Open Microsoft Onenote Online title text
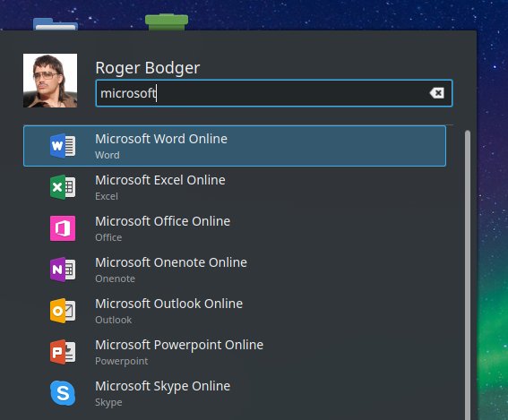508x420 pixels. coord(171,262)
